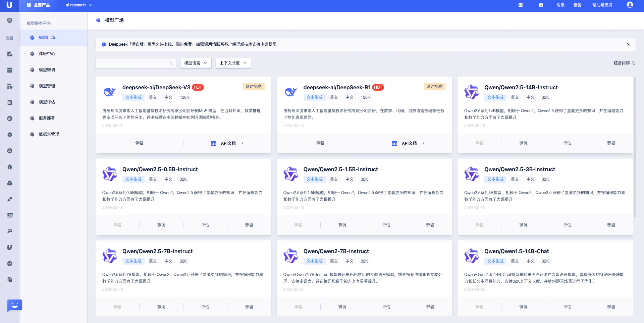The height and width of the screenshot is (323, 644).
Task: Open API文档 for DeepSeek-R1
Action: click(x=408, y=143)
